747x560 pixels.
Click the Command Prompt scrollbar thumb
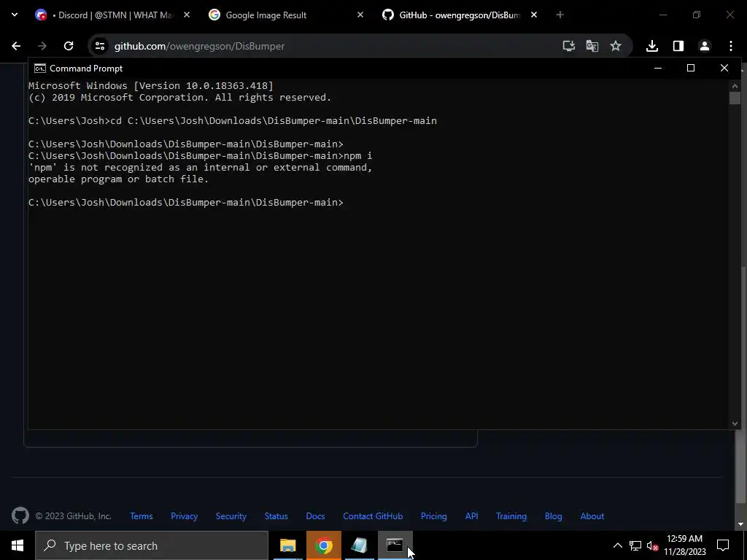click(735, 98)
